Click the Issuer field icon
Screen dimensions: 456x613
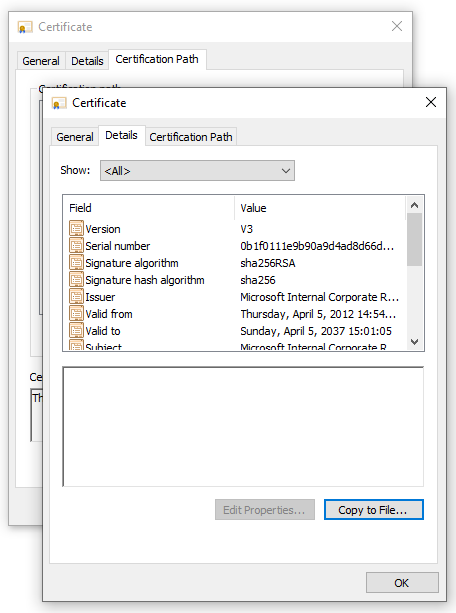pos(76,296)
